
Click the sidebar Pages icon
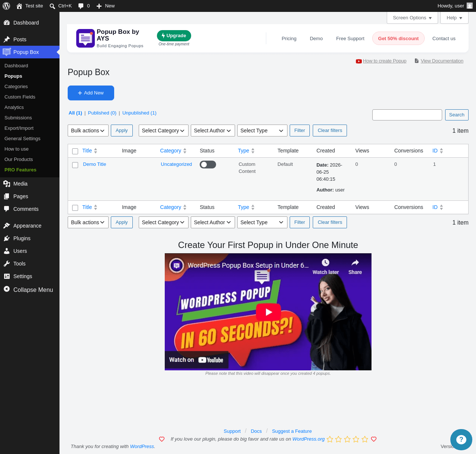[x=7, y=196]
